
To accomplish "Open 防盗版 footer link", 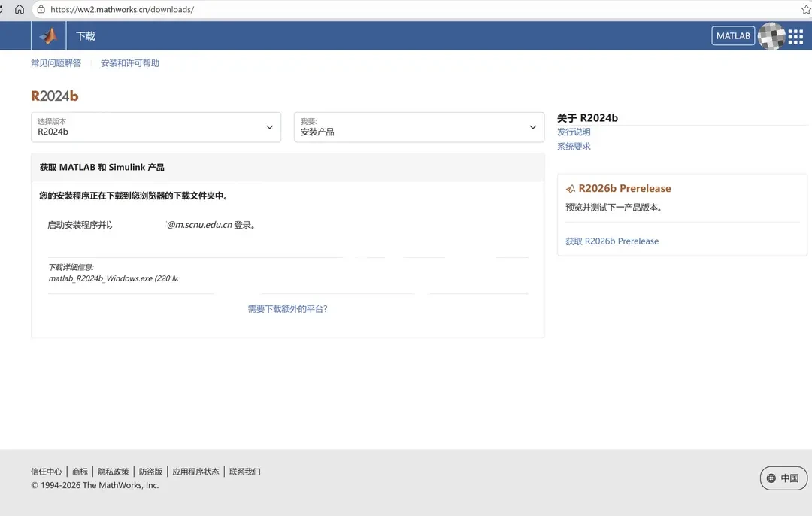I will (150, 472).
